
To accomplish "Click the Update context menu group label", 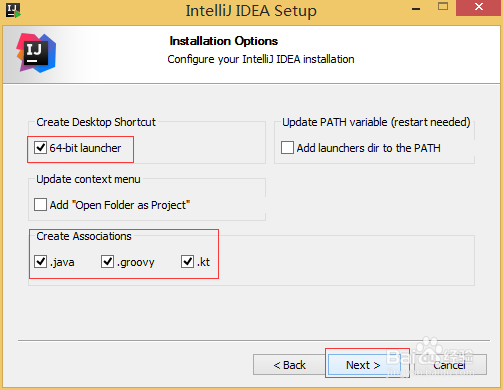I will (88, 179).
